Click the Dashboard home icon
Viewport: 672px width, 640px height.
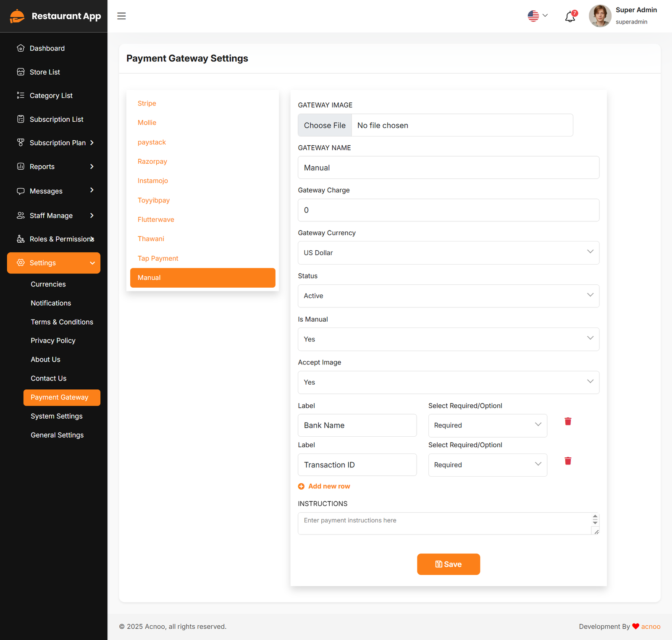click(21, 48)
